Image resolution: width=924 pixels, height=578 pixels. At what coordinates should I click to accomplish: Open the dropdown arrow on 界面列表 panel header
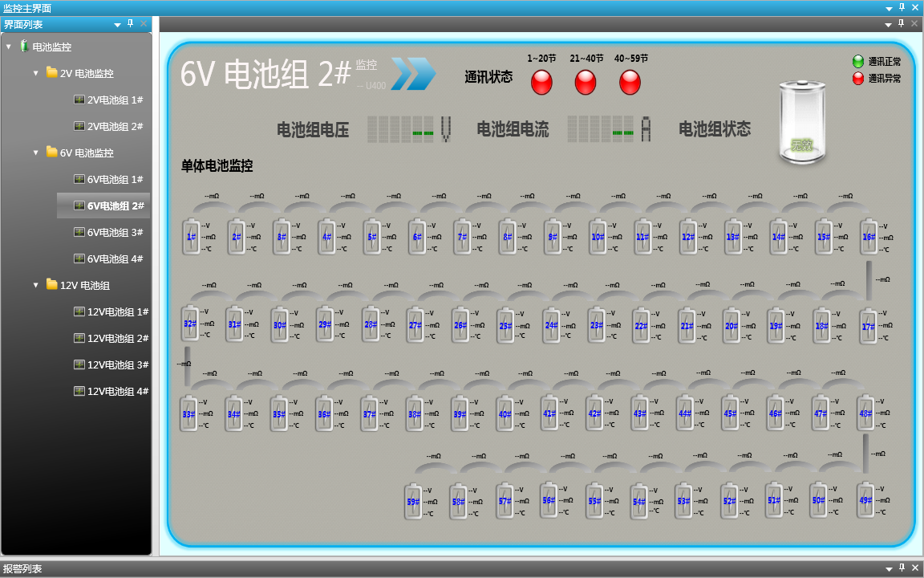[x=117, y=24]
